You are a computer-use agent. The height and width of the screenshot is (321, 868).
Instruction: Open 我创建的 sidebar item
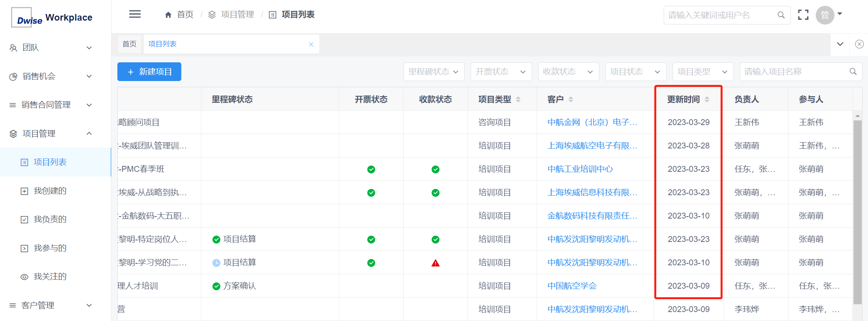click(55, 191)
